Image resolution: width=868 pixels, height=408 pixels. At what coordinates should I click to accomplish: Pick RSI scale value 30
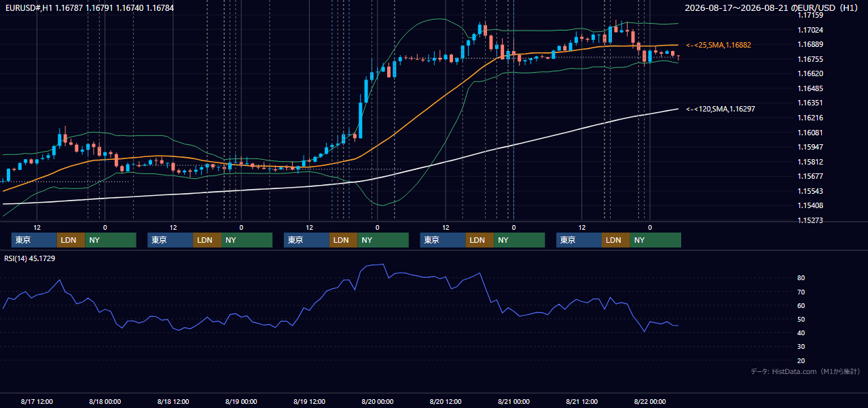801,347
